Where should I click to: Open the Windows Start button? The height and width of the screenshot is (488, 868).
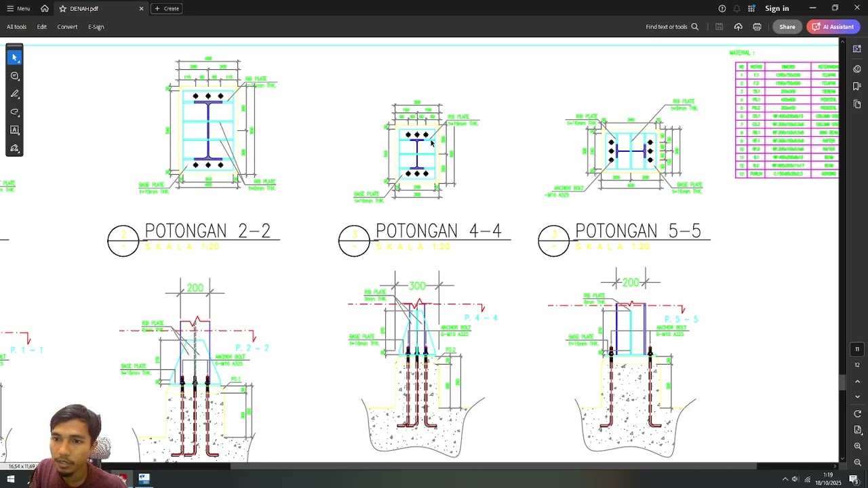tap(11, 479)
